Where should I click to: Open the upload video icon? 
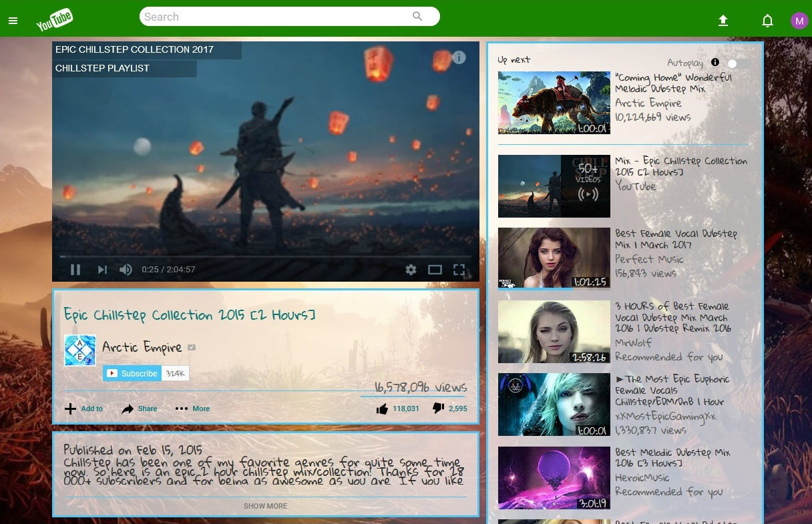click(x=723, y=21)
